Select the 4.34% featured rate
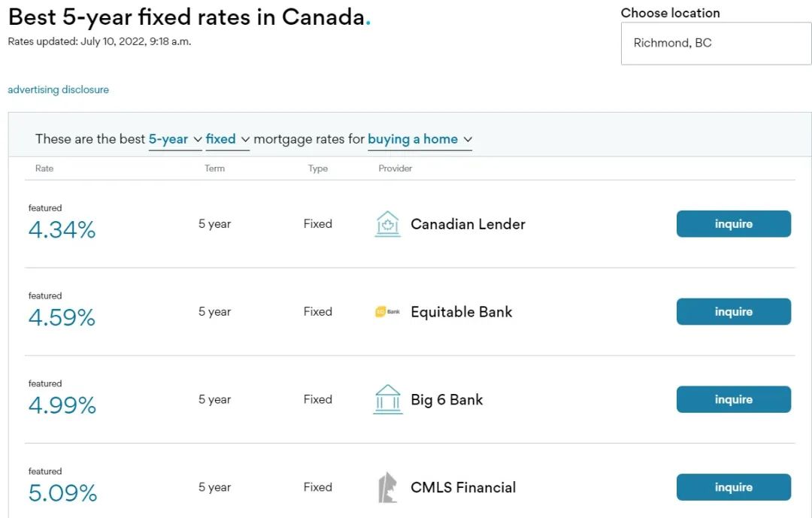812x518 pixels. click(62, 230)
